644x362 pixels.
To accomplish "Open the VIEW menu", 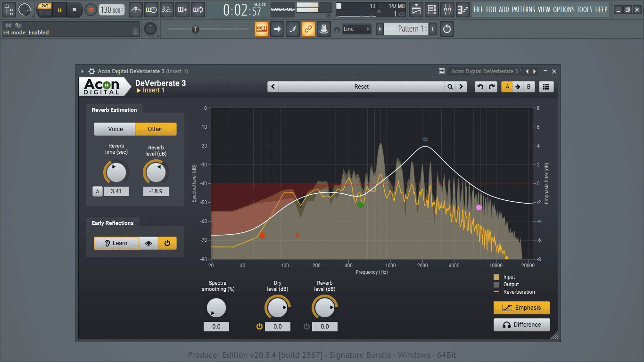I will pyautogui.click(x=544, y=9).
